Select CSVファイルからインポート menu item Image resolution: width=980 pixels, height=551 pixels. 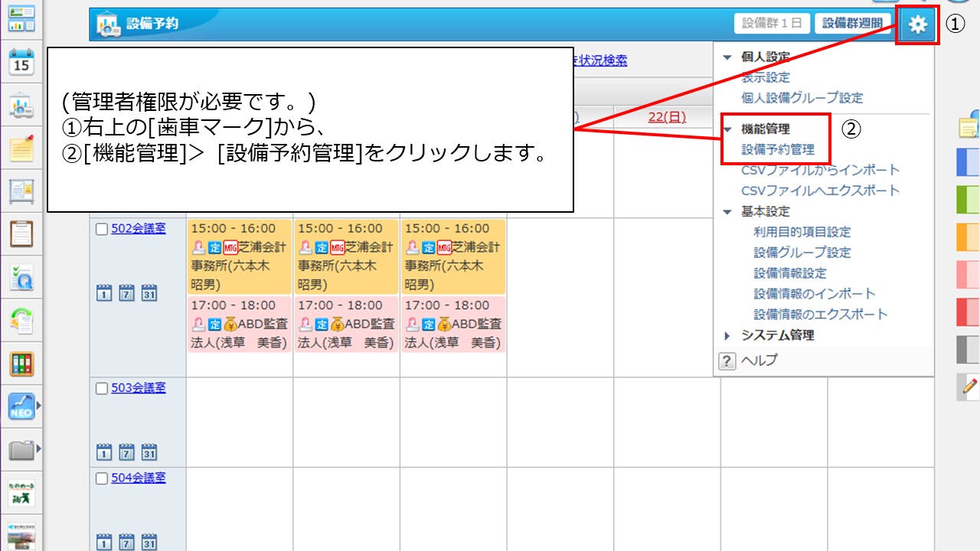(x=820, y=170)
